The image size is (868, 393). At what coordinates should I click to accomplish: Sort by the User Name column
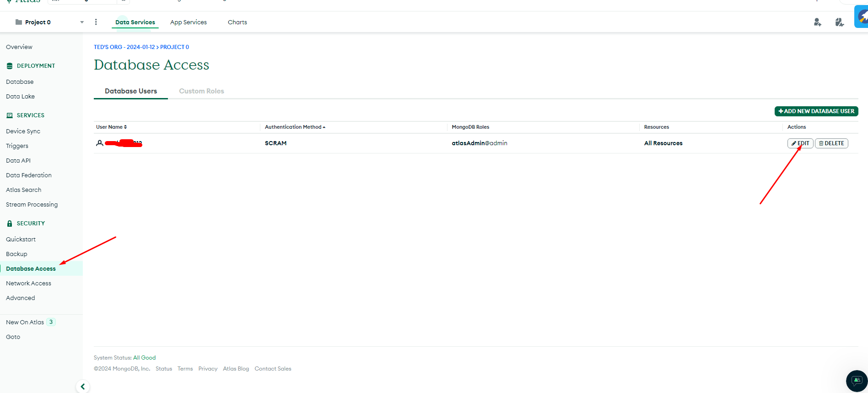pos(111,127)
